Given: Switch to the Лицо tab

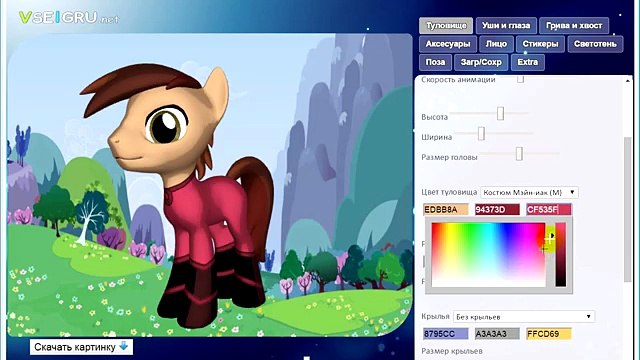Looking at the screenshot, I should (x=496, y=44).
